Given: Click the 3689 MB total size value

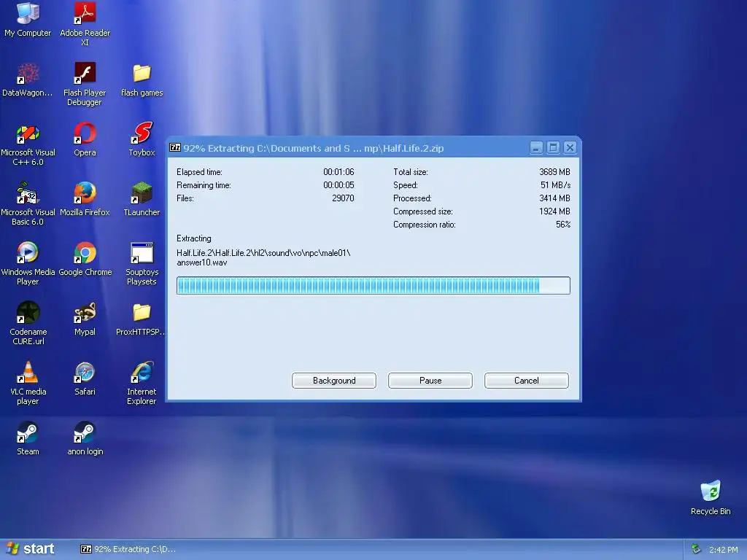Looking at the screenshot, I should pyautogui.click(x=554, y=172).
